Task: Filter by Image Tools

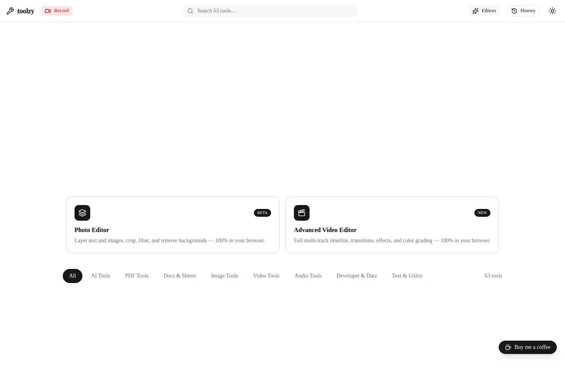Action: pyautogui.click(x=224, y=276)
